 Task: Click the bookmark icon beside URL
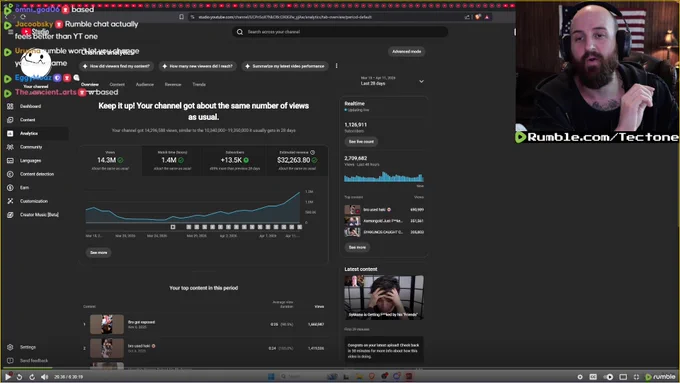181,17
